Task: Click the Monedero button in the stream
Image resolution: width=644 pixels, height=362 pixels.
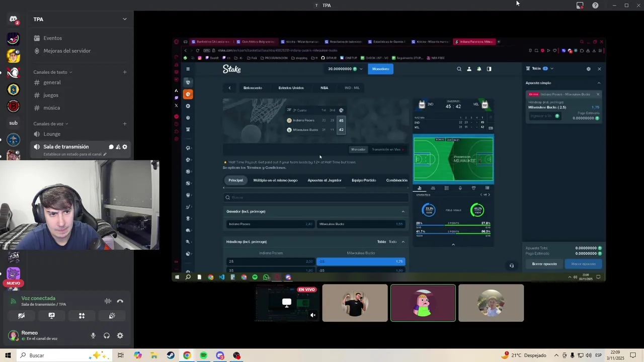Action: point(380,69)
